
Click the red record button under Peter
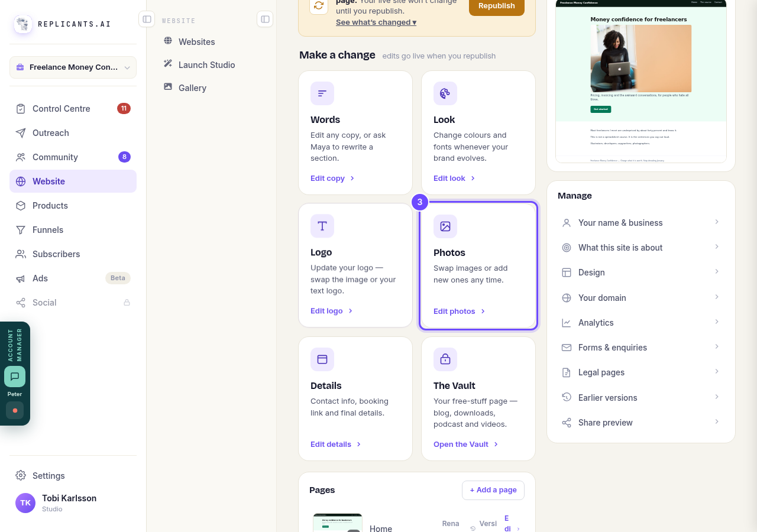(x=15, y=410)
